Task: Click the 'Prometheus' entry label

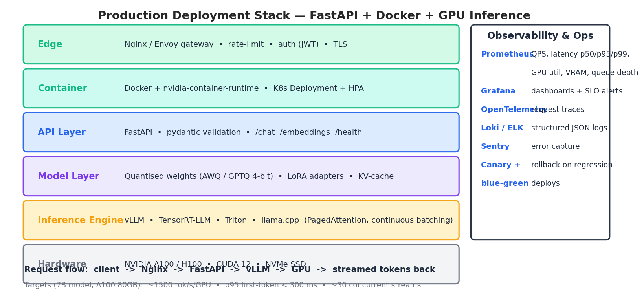Action: coord(508,54)
